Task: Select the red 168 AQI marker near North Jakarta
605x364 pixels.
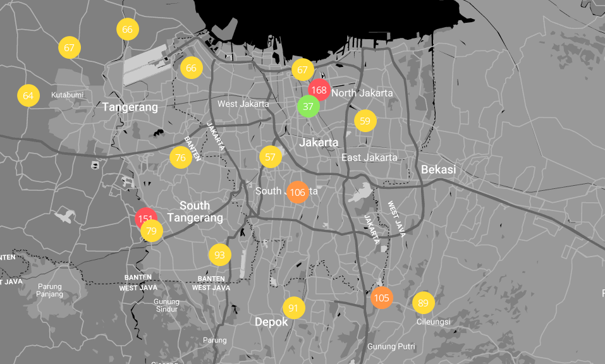Action: (319, 90)
